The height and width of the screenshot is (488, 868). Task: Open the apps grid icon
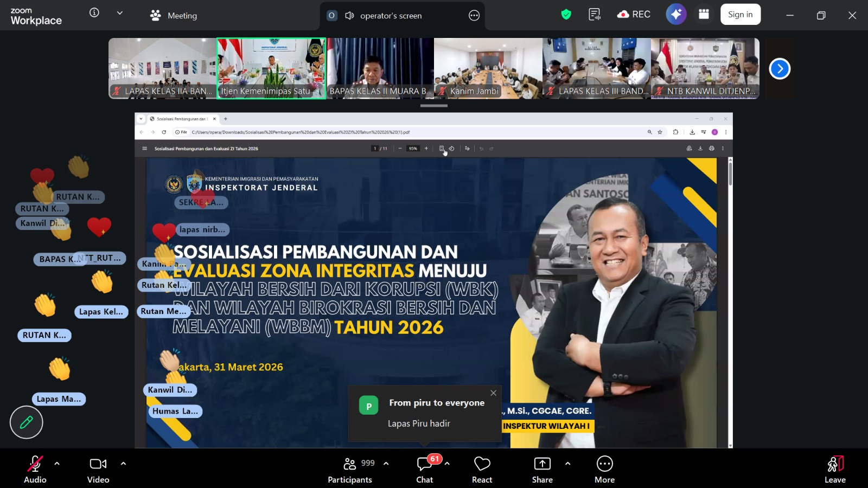click(704, 15)
